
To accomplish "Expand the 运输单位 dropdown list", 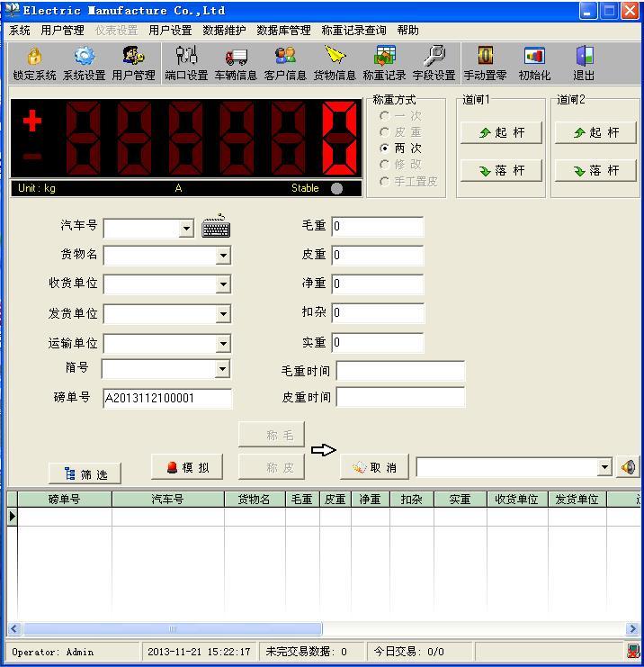I will click(x=222, y=345).
